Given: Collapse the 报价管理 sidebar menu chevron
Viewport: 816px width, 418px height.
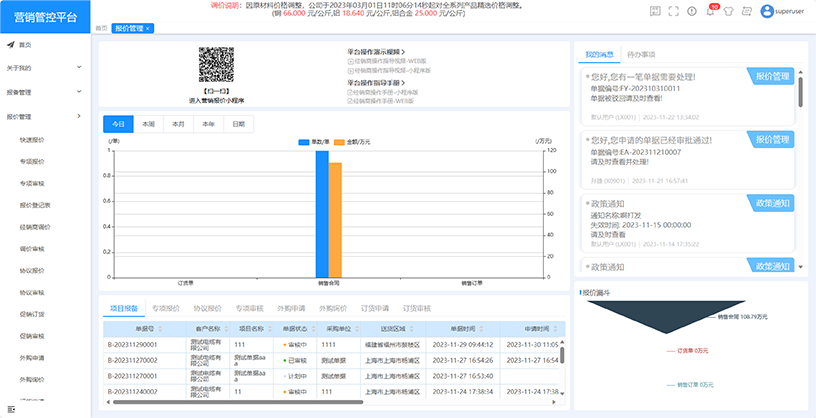Looking at the screenshot, I should coord(79,116).
